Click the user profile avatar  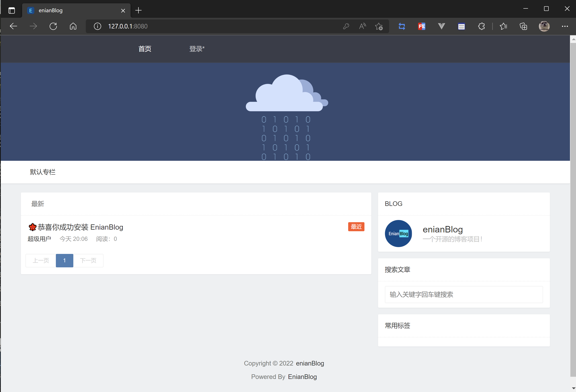pos(544,26)
